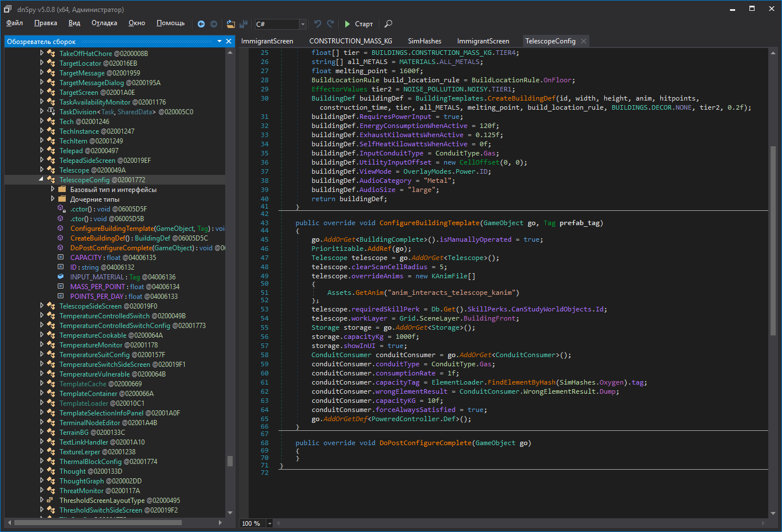The width and height of the screenshot is (782, 532).
Task: Click the navigate back arrow icon
Action: (201, 24)
